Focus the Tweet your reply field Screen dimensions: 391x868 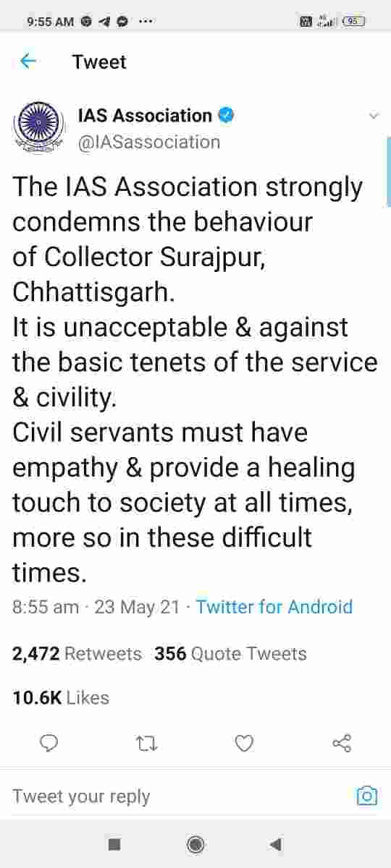[182, 796]
